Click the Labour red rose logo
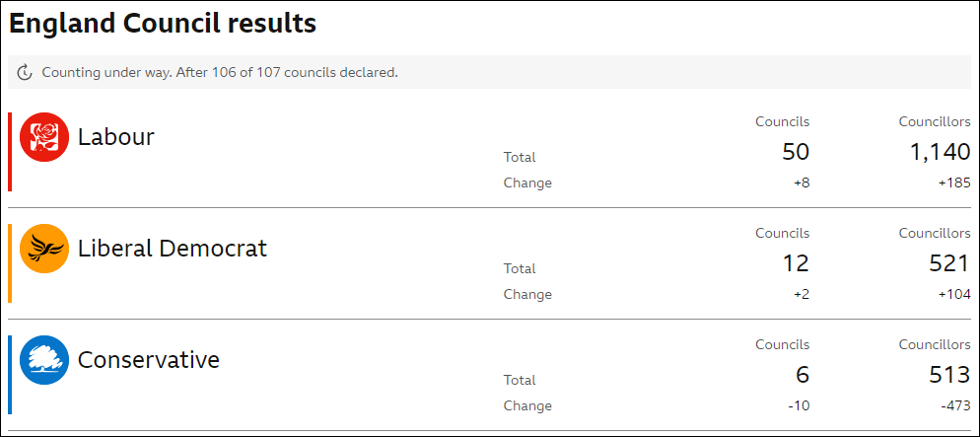Viewport: 980px width, 437px height. 43,137
